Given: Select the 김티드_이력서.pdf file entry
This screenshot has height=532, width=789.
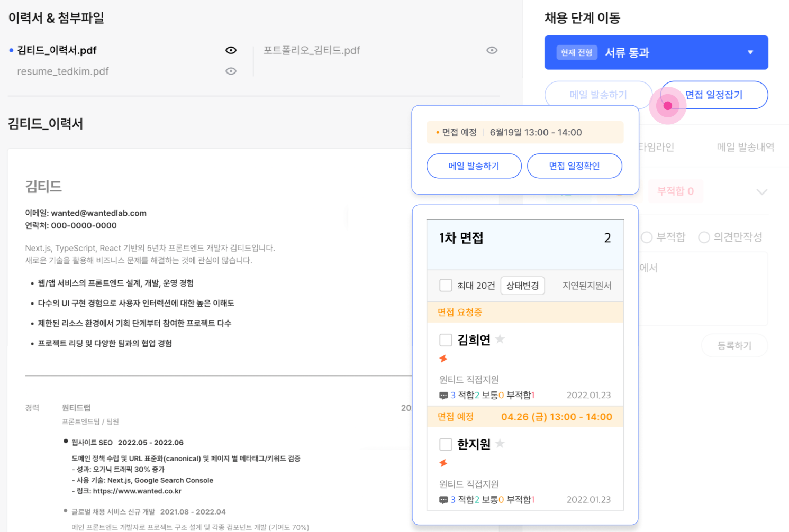Looking at the screenshot, I should tap(57, 50).
